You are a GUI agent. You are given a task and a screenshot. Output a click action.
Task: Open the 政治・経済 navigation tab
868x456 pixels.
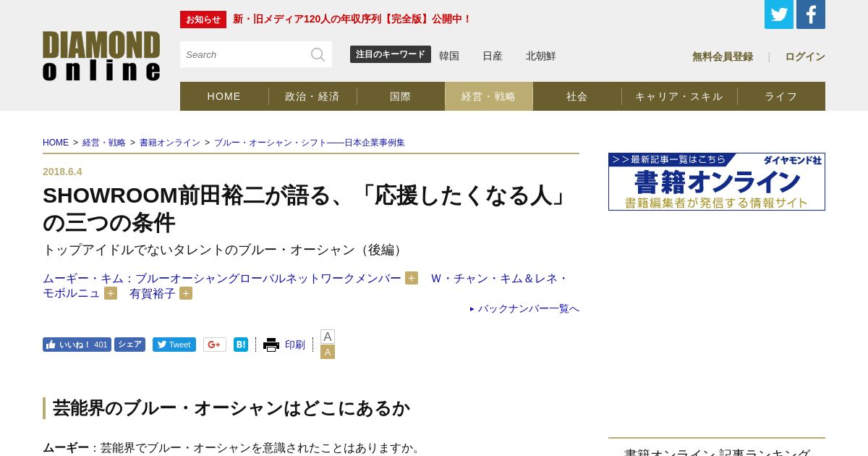(x=312, y=96)
